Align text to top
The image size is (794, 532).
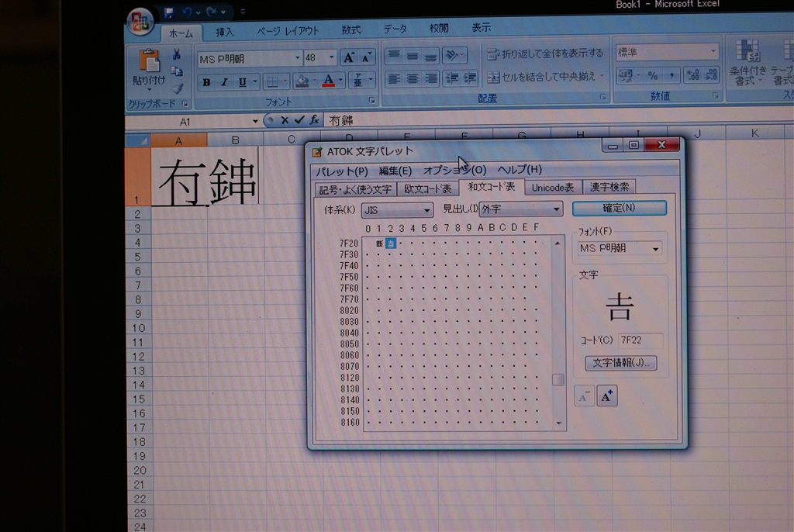pyautogui.click(x=394, y=55)
